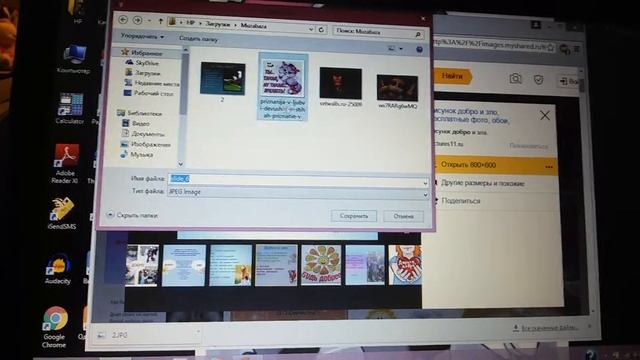
Task: Click the Back arrow in the save dialog
Action: click(x=122, y=19)
